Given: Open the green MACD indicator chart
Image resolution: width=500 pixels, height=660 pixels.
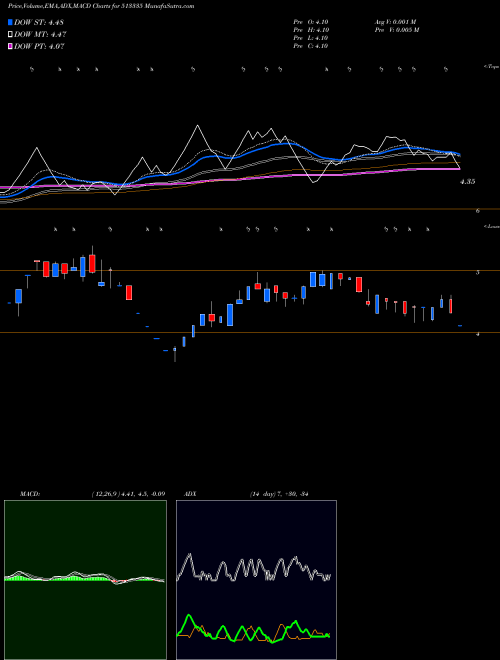Looking at the screenshot, I should [x=85, y=580].
